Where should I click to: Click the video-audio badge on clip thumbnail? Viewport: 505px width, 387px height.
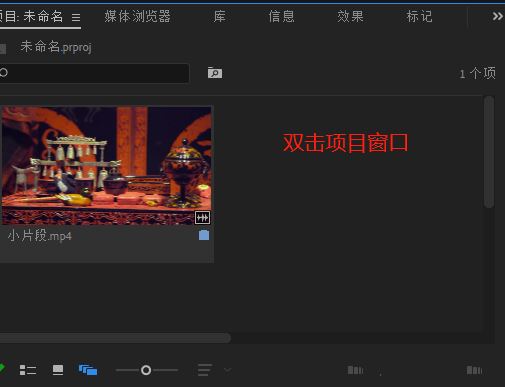tap(202, 218)
